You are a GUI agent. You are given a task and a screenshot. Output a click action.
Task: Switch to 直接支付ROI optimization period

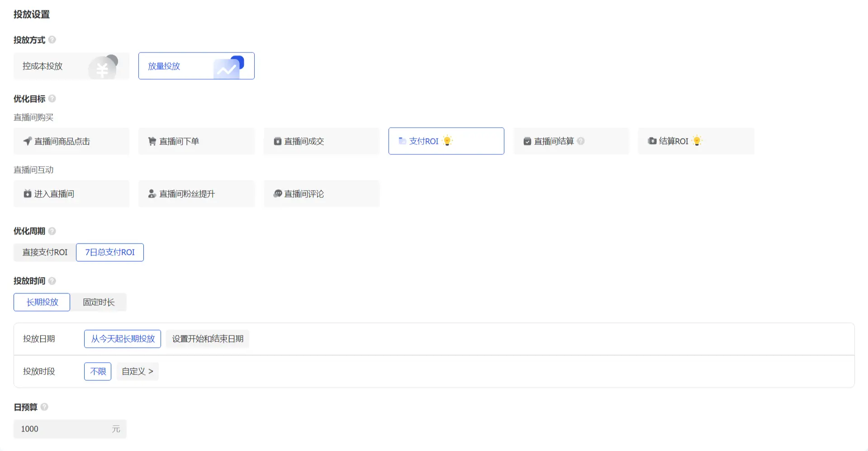click(x=45, y=252)
